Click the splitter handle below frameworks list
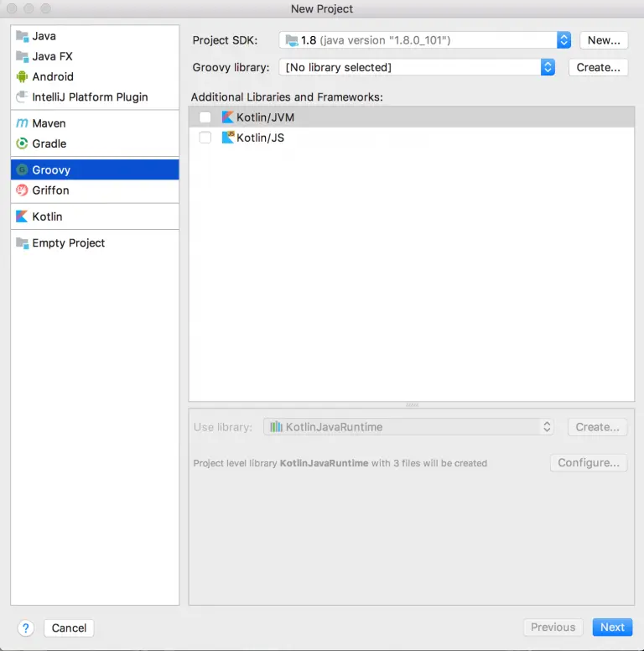This screenshot has width=644, height=651. click(412, 404)
